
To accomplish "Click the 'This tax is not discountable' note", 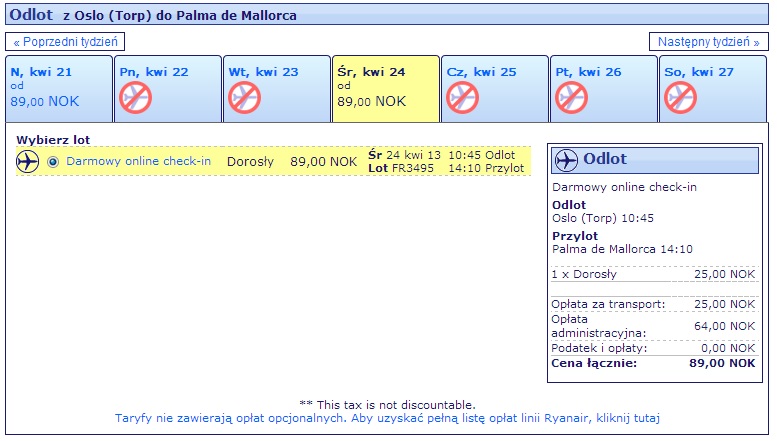I will (x=388, y=405).
